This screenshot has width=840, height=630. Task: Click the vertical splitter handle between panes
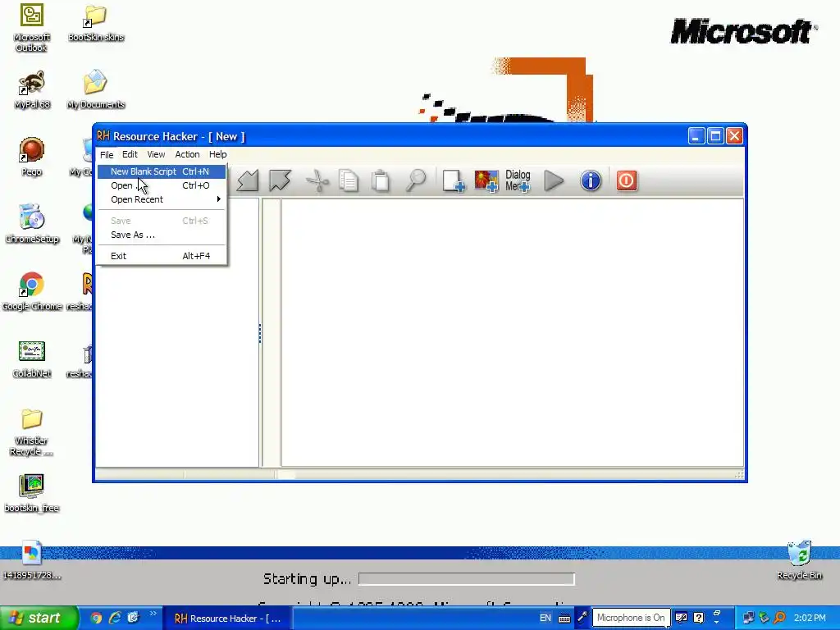coord(260,333)
